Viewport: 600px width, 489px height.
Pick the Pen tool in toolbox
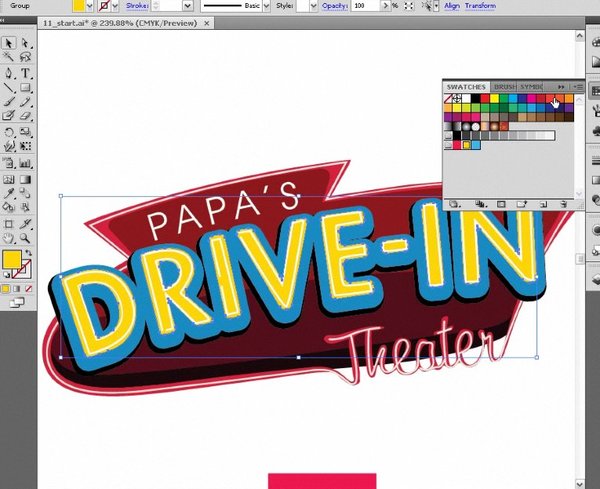coord(8,73)
